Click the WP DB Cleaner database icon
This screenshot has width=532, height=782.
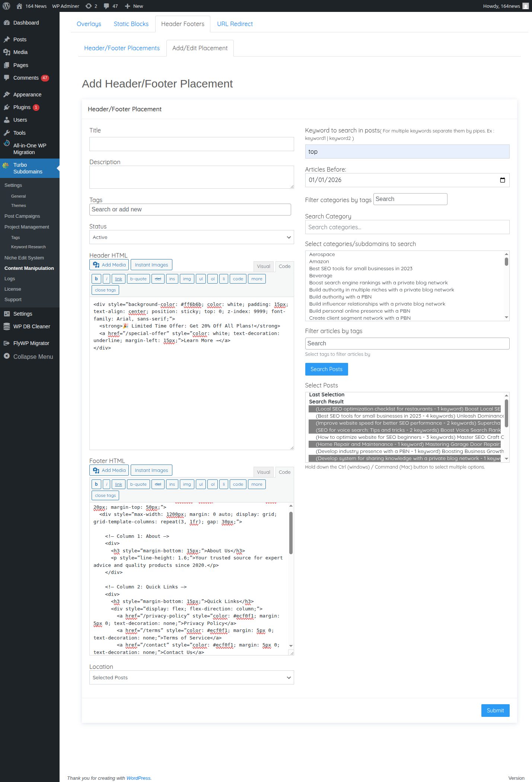pyautogui.click(x=7, y=326)
